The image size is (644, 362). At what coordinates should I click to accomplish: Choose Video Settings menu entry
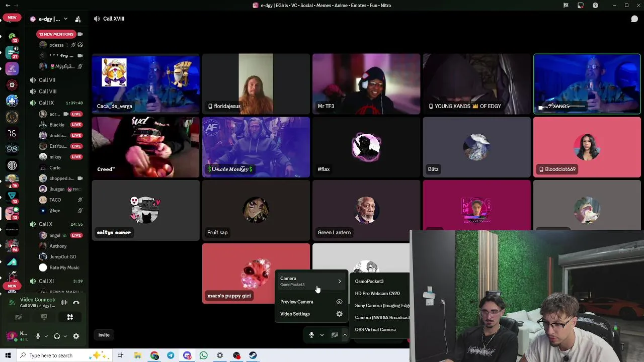coord(311,314)
